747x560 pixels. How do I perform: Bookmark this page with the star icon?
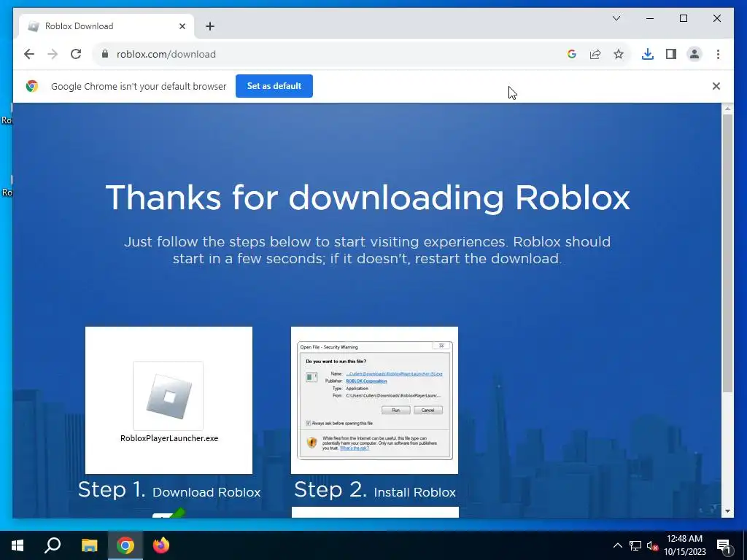click(619, 54)
